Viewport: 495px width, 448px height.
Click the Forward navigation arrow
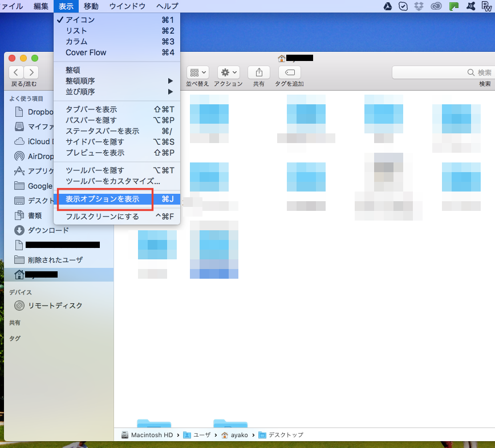pyautogui.click(x=31, y=72)
